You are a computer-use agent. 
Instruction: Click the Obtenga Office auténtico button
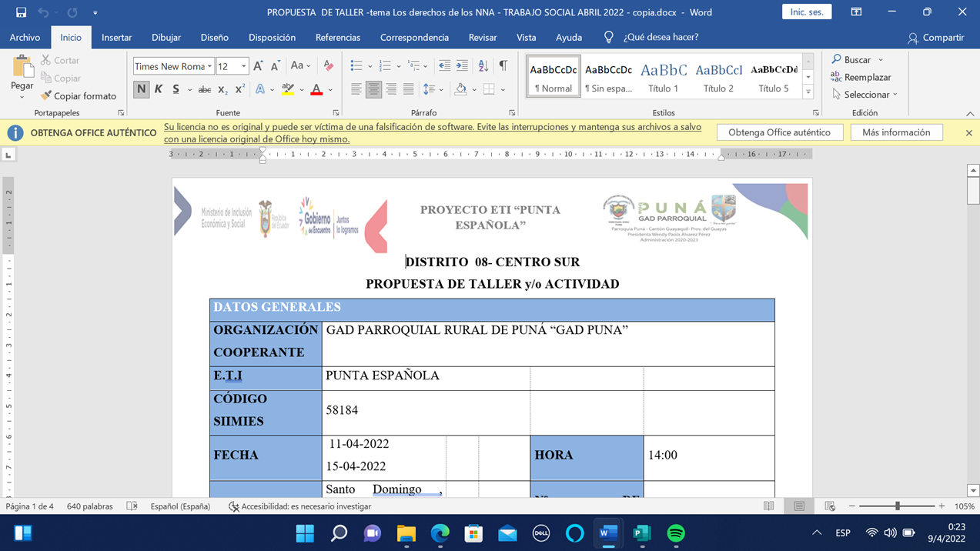(779, 132)
